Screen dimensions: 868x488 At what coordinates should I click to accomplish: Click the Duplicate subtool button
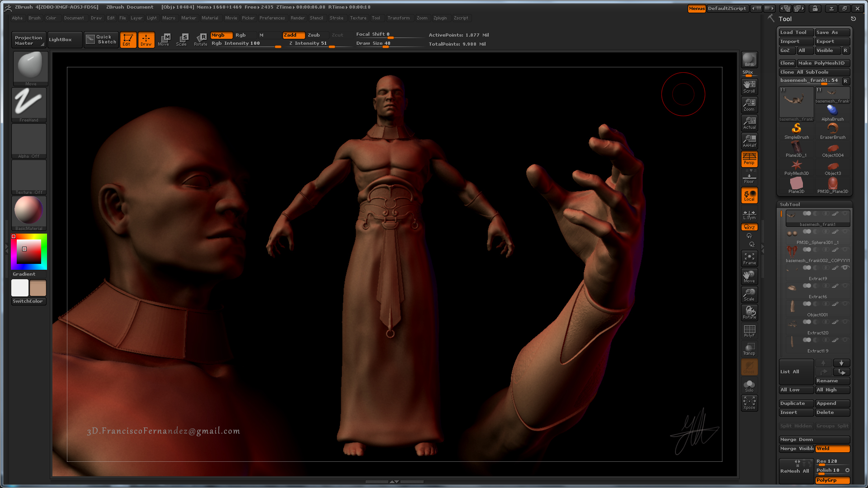tap(793, 403)
